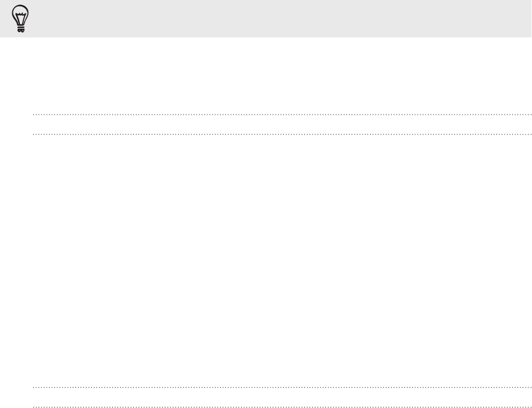Viewport: 532px width, 408px height.
Task: Click the gray tip banner area
Action: pyautogui.click(x=266, y=19)
